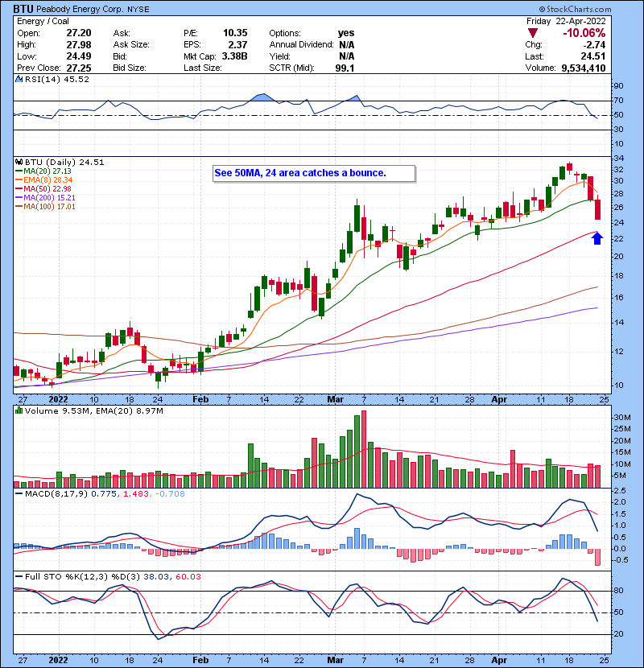Click the Mkt Cap value 3.38B
This screenshot has height=668, width=644.
click(234, 56)
